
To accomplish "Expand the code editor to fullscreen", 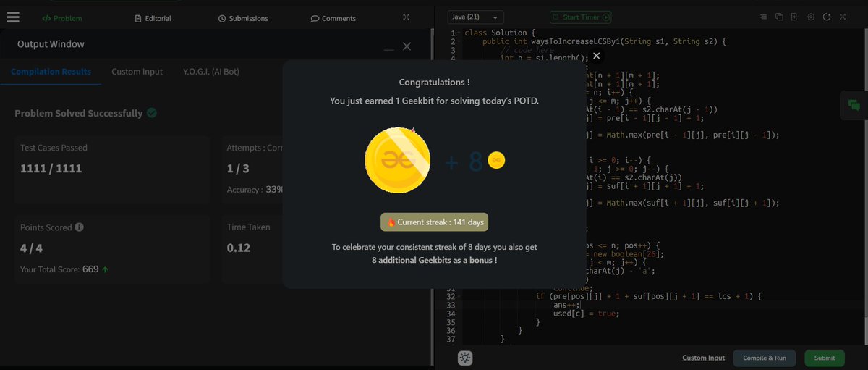I will pos(843,17).
